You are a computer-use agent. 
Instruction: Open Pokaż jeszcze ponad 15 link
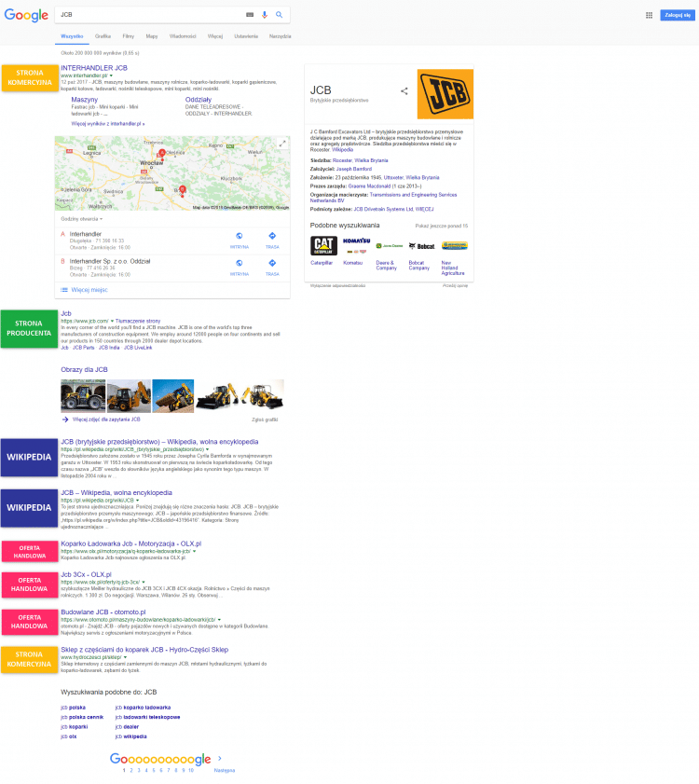click(x=442, y=226)
